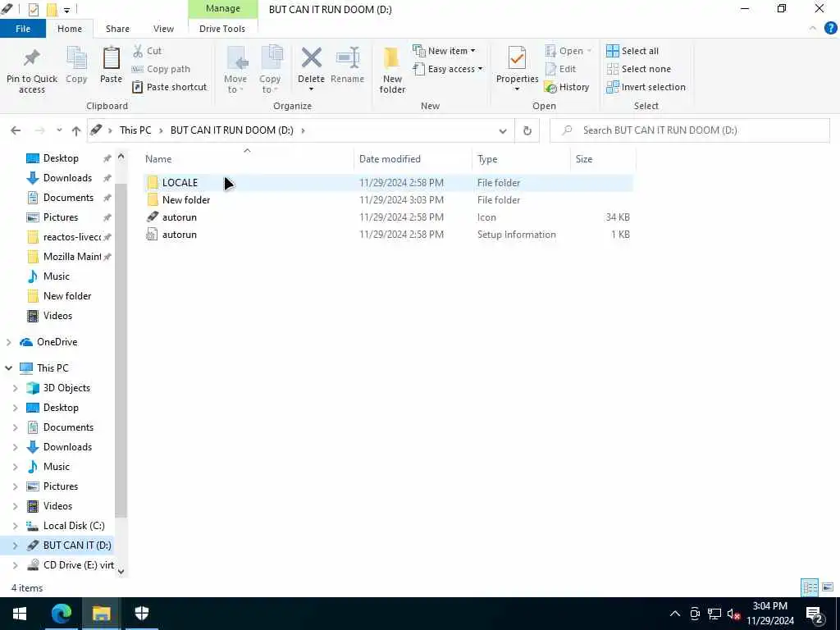Viewport: 840px width, 630px height.
Task: Open address bar history dropdown
Action: click(503, 130)
